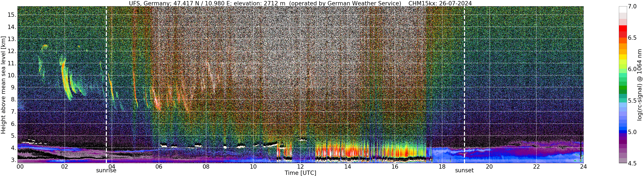Click the height tick label '12.'
This screenshot has height=177, width=644.
[x=12, y=51]
